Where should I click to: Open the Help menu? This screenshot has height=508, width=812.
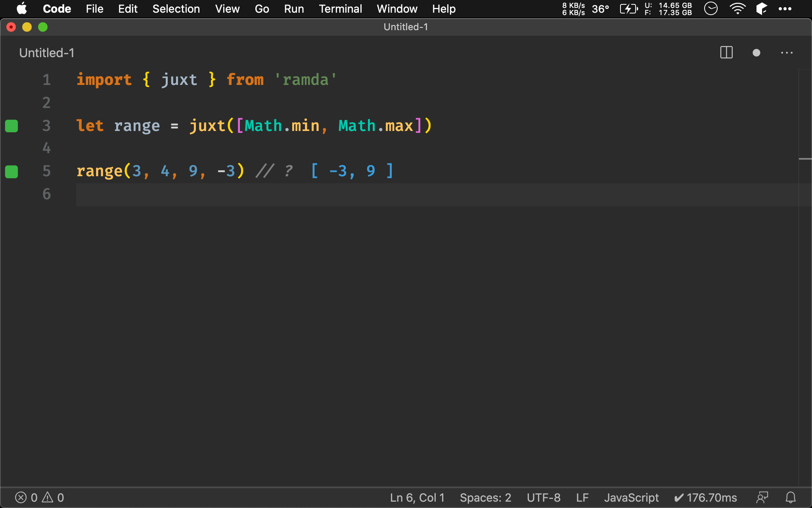coord(444,9)
